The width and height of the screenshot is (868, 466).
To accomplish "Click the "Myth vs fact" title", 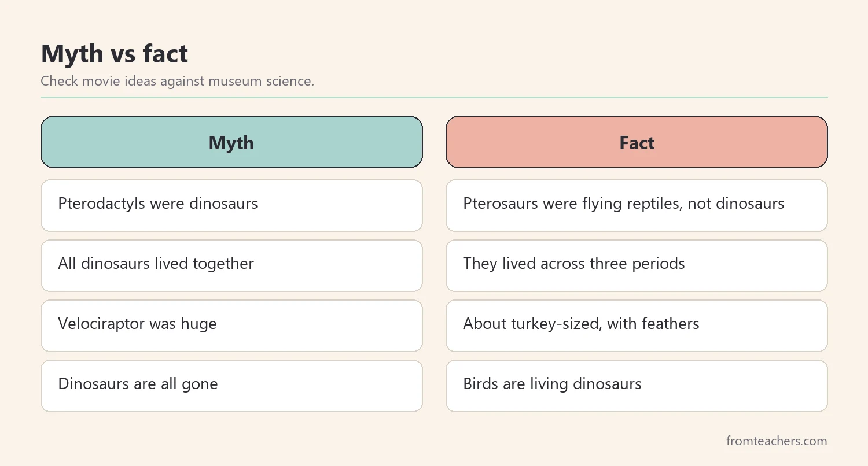I will (x=115, y=54).
